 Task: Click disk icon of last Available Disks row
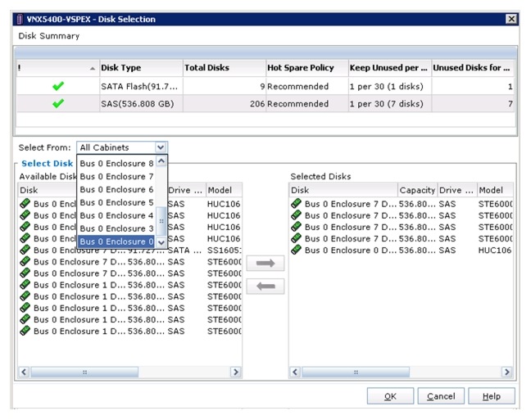pyautogui.click(x=25, y=331)
